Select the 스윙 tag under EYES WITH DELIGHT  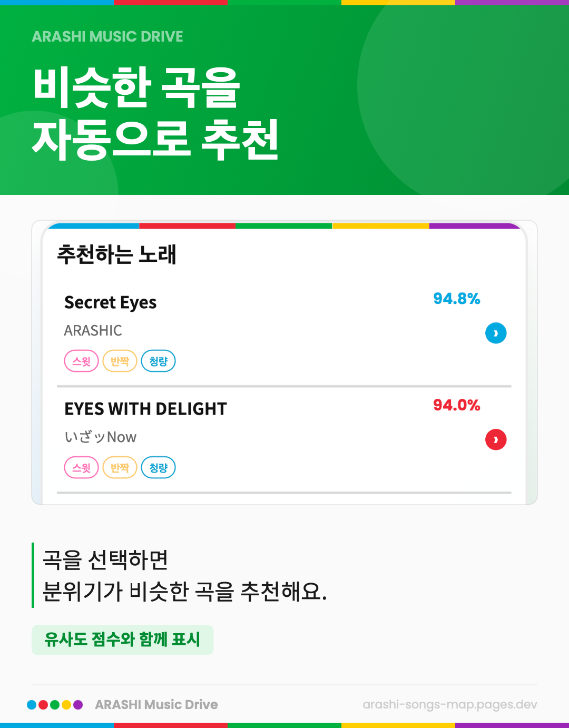81,468
